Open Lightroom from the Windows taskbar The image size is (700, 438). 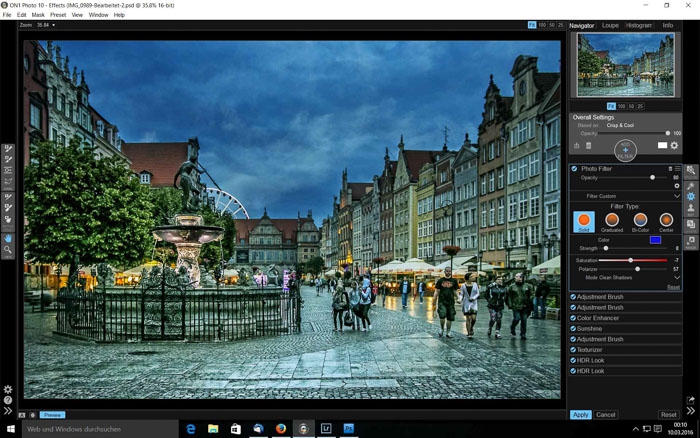326,428
